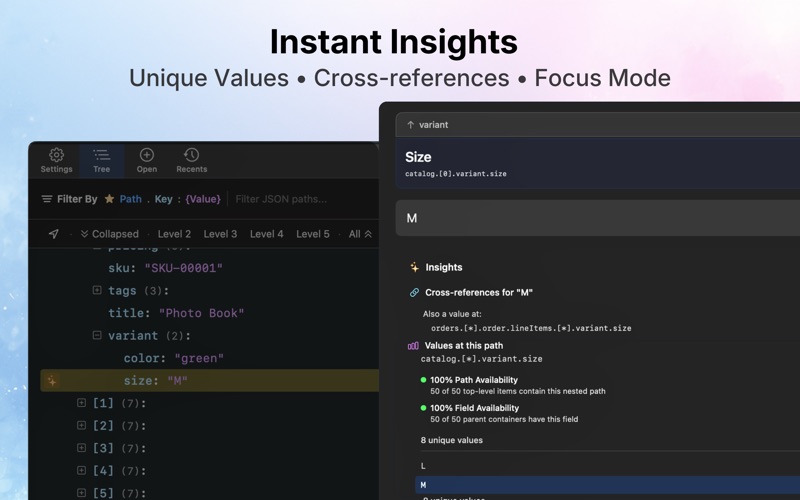Click "50 of 50 parent containers have this field"
Image resolution: width=800 pixels, height=500 pixels.
[504, 419]
